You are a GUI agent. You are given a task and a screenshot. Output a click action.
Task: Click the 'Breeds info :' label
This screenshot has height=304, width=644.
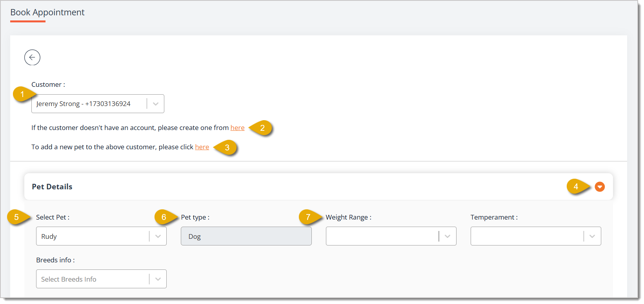coord(55,260)
